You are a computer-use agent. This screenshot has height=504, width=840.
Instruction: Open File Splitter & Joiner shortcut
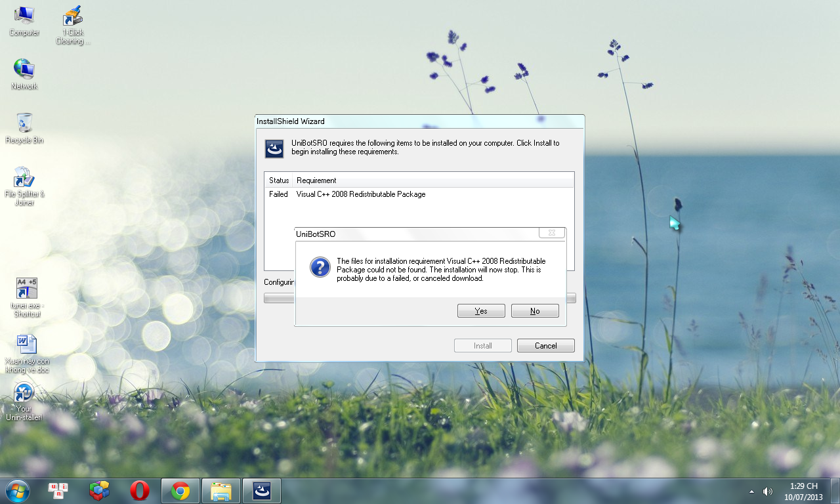tap(24, 186)
